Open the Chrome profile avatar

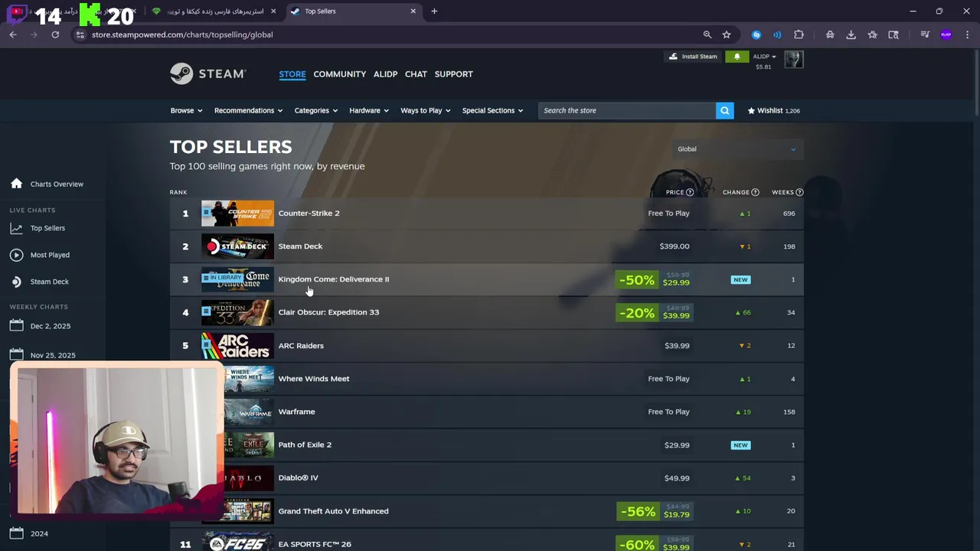[x=946, y=34]
